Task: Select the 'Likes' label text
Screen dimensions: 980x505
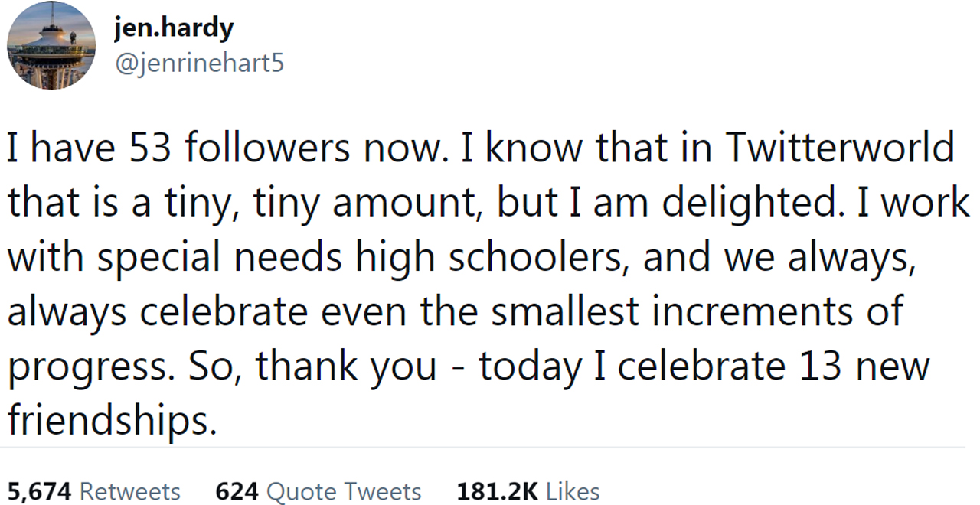Action: (x=573, y=491)
